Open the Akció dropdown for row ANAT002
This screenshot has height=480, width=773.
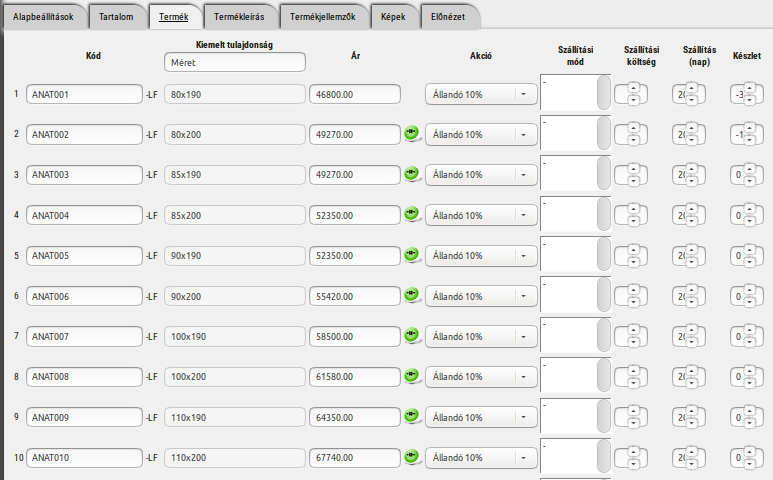pyautogui.click(x=481, y=135)
